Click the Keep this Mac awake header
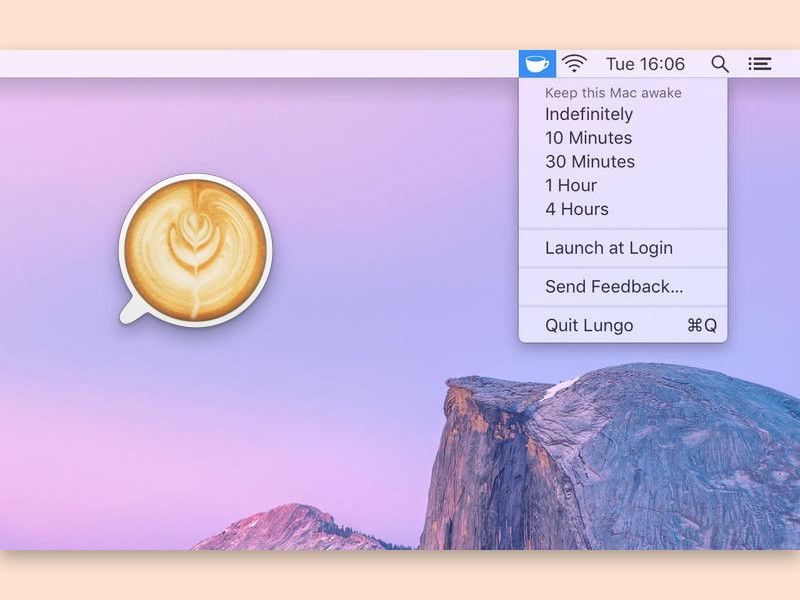800x600 pixels. (x=613, y=93)
